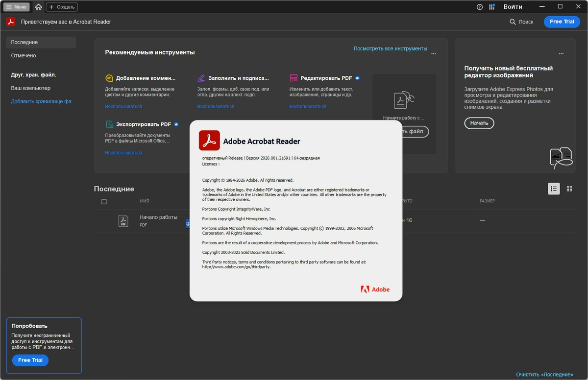Click Воспользоваться under Заполнить и подписать
Screen dimensions: 588x380
click(216, 106)
